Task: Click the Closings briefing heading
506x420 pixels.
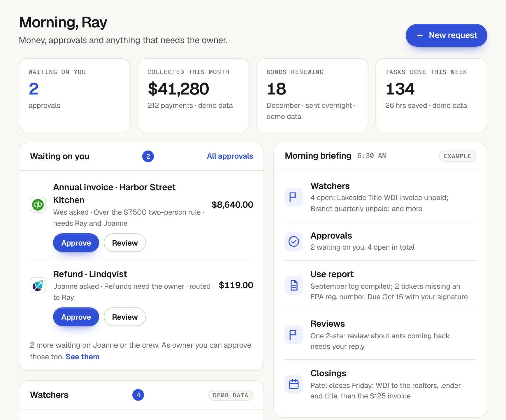Action: pyautogui.click(x=328, y=373)
